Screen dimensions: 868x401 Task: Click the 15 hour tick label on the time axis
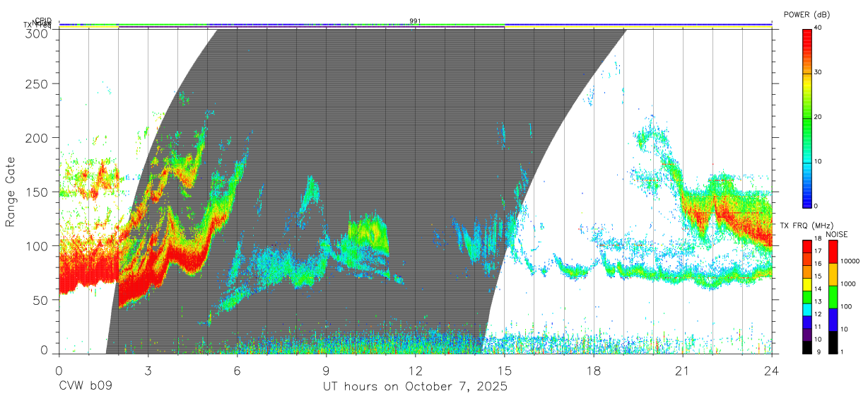click(x=505, y=370)
